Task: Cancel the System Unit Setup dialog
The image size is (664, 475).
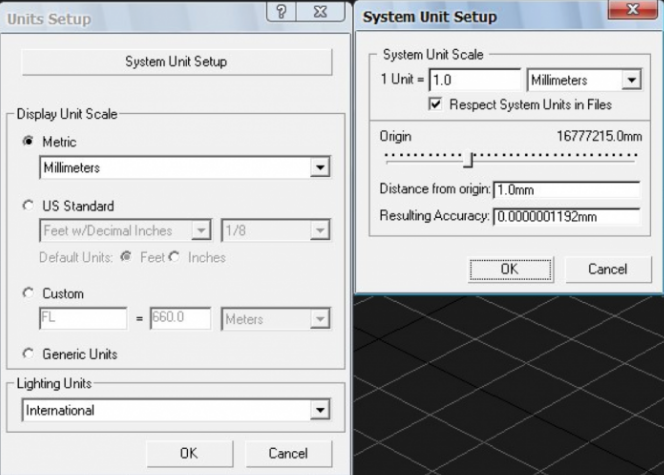Action: pyautogui.click(x=608, y=269)
